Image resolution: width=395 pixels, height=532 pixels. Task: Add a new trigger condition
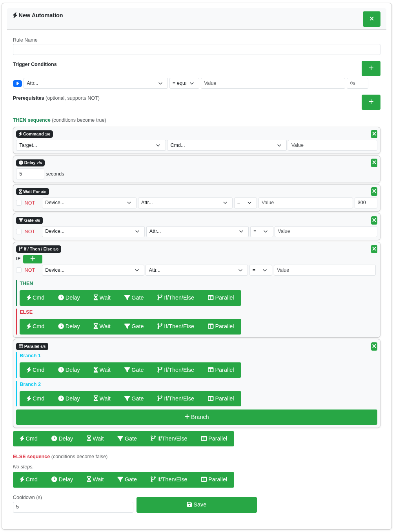[x=371, y=68]
